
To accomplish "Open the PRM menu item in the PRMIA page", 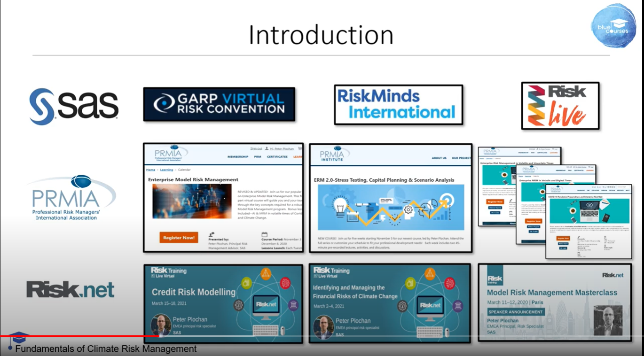I will point(258,157).
